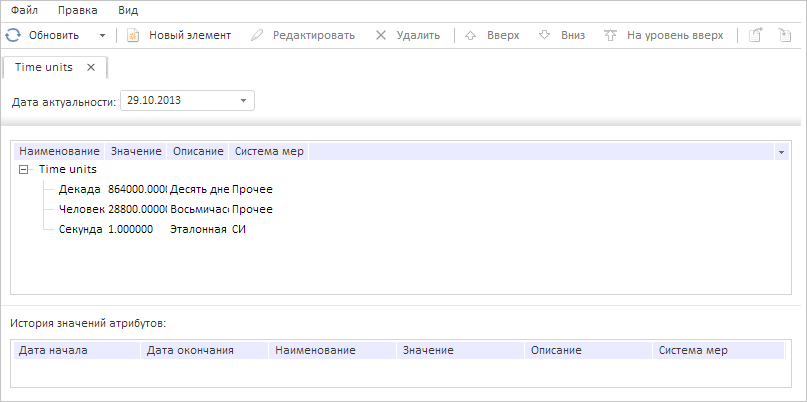807x402 pixels.
Task: Click the Новый элемент icon
Action: click(x=133, y=35)
